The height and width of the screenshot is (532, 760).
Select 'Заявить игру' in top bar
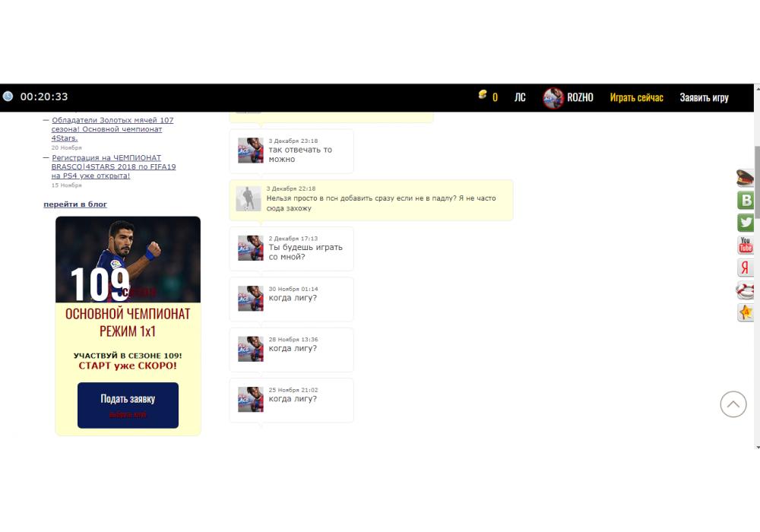point(704,97)
